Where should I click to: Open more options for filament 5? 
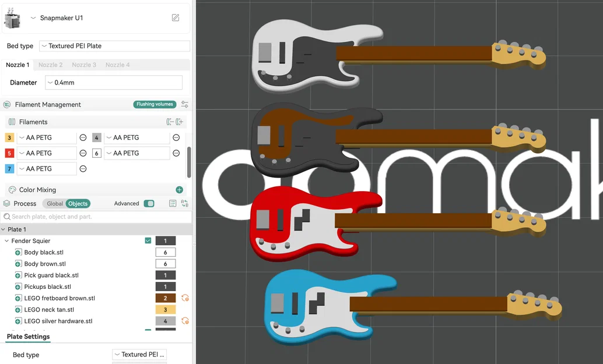[x=83, y=153]
